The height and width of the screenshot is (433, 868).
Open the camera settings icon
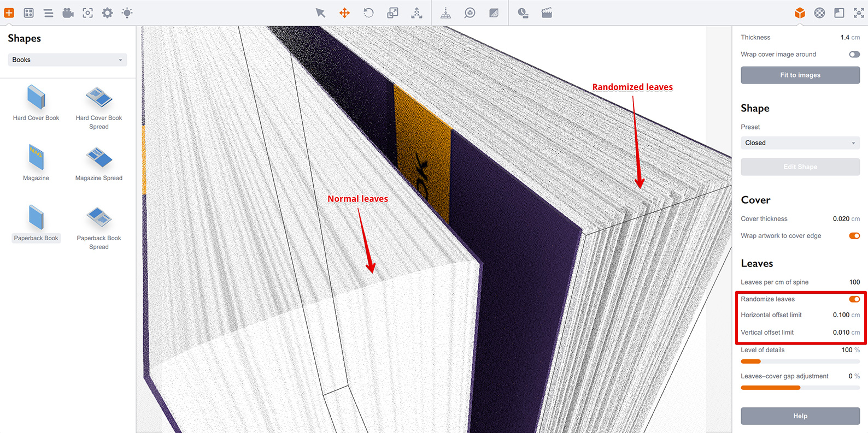tap(68, 13)
